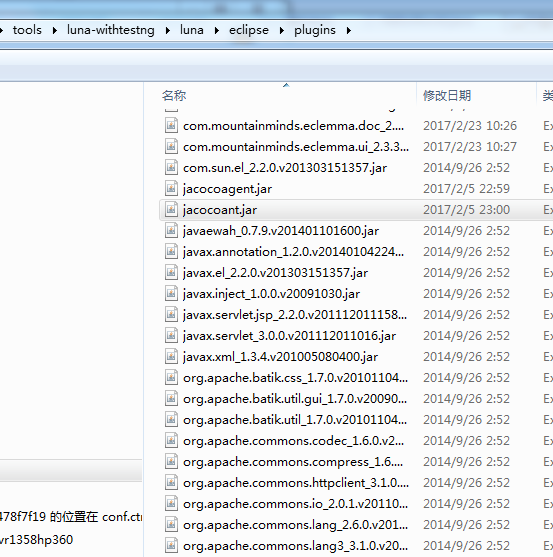Select javaewah_0.7.9.v201401101600.jar file name
This screenshot has width=553, height=557.
coord(281,231)
